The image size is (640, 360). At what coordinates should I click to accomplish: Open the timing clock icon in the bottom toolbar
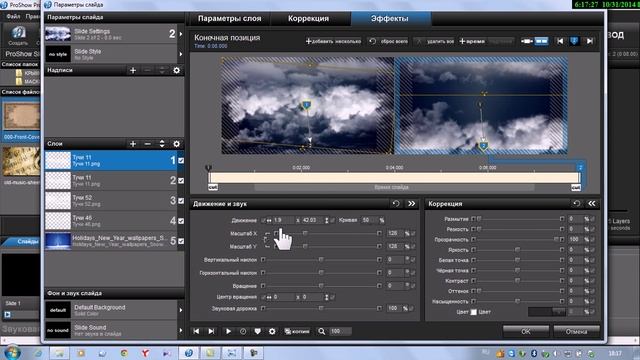click(x=243, y=331)
